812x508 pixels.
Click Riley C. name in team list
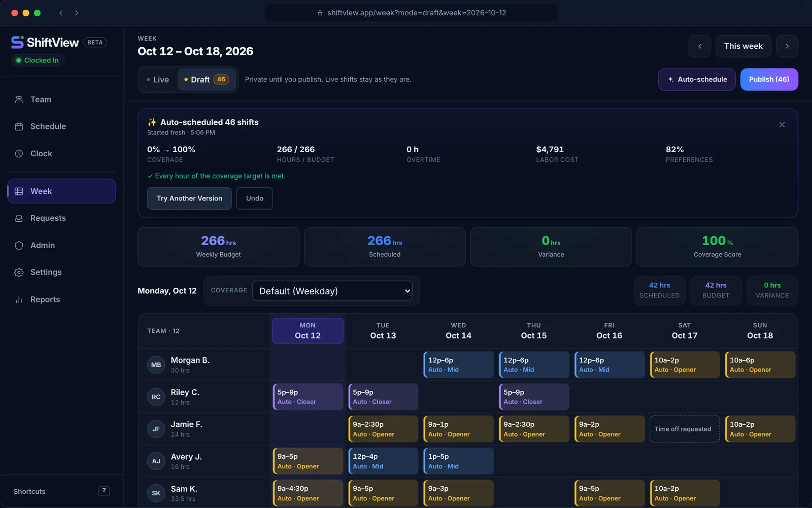[x=185, y=392]
